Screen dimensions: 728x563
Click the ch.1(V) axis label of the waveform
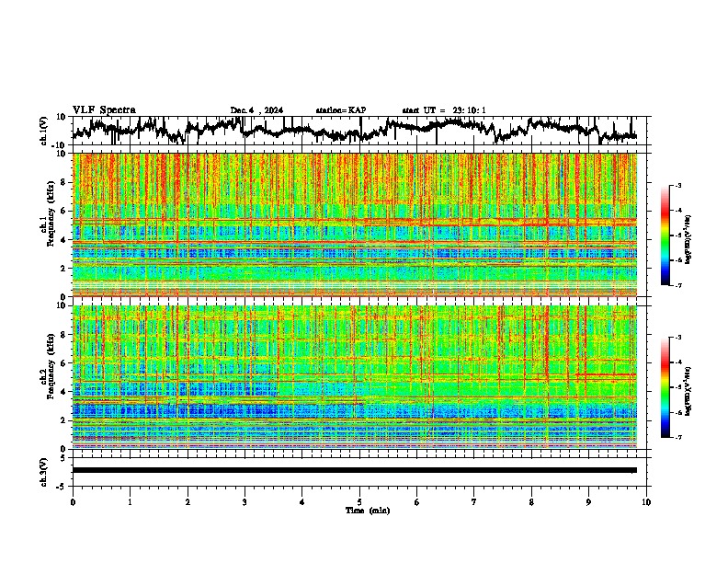(x=44, y=131)
